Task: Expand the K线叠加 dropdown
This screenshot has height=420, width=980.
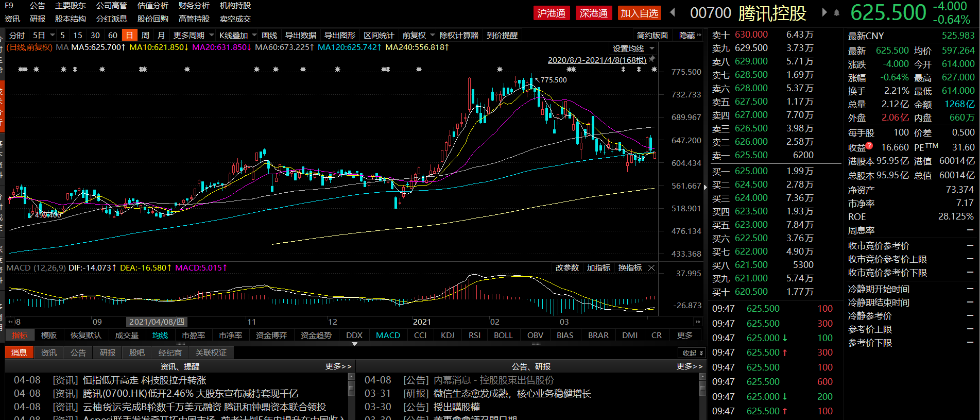Action: (x=254, y=35)
